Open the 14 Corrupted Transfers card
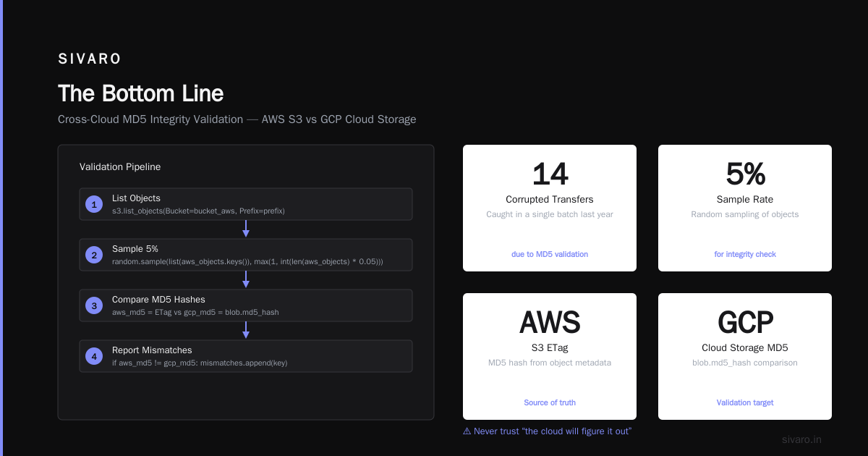The width and height of the screenshot is (868, 456). click(550, 208)
